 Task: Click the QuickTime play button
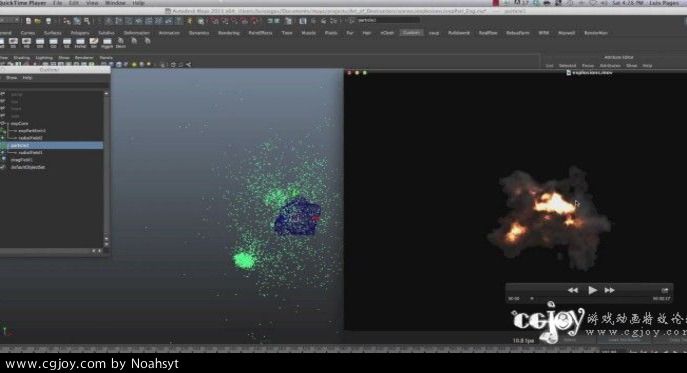pos(592,290)
